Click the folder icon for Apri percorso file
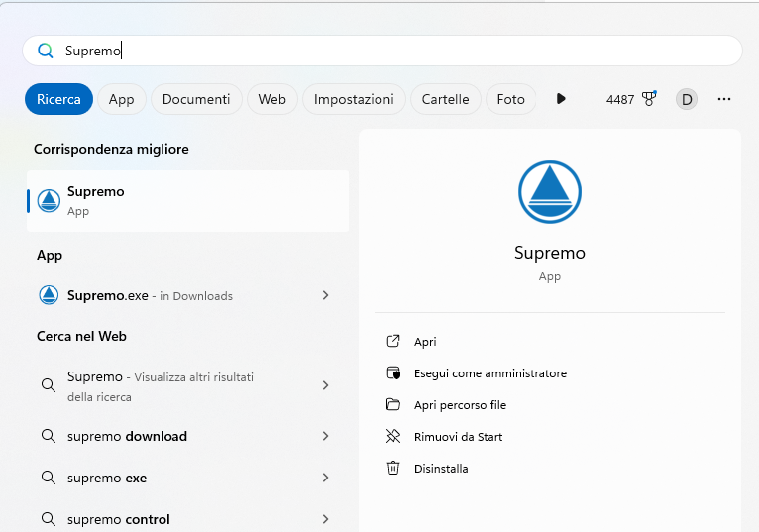 pos(393,404)
